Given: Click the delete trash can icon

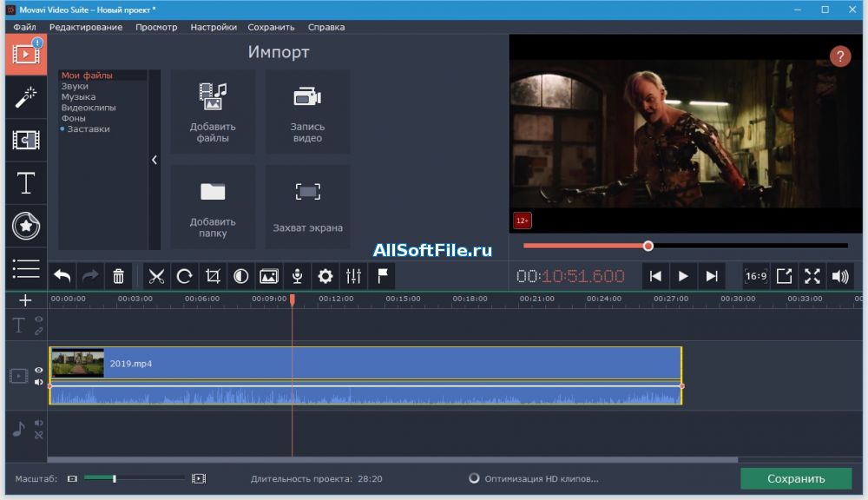Looking at the screenshot, I should point(119,276).
